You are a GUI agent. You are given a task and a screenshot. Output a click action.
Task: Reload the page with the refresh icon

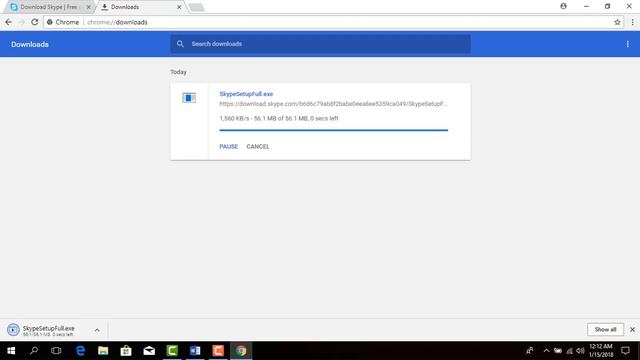click(35, 22)
